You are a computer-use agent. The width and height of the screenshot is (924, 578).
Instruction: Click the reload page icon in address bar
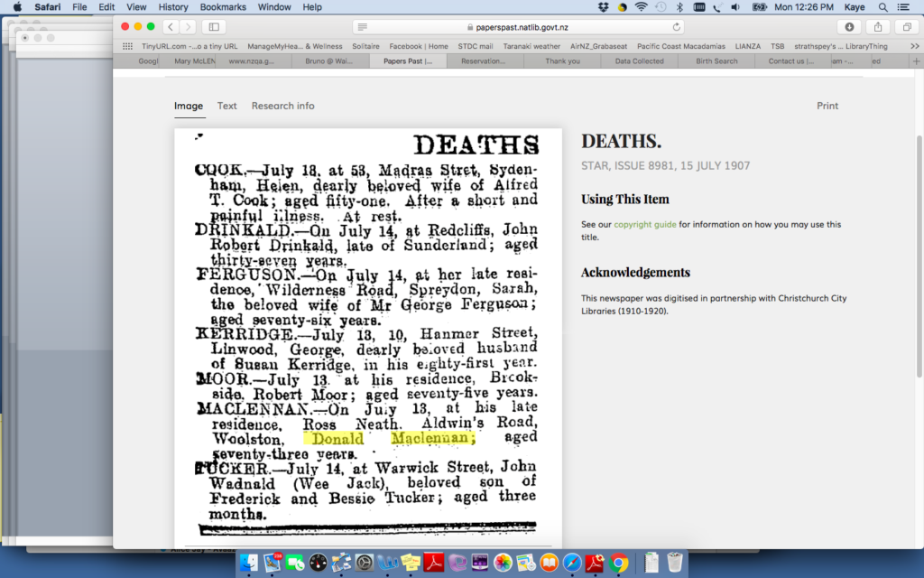(x=677, y=27)
